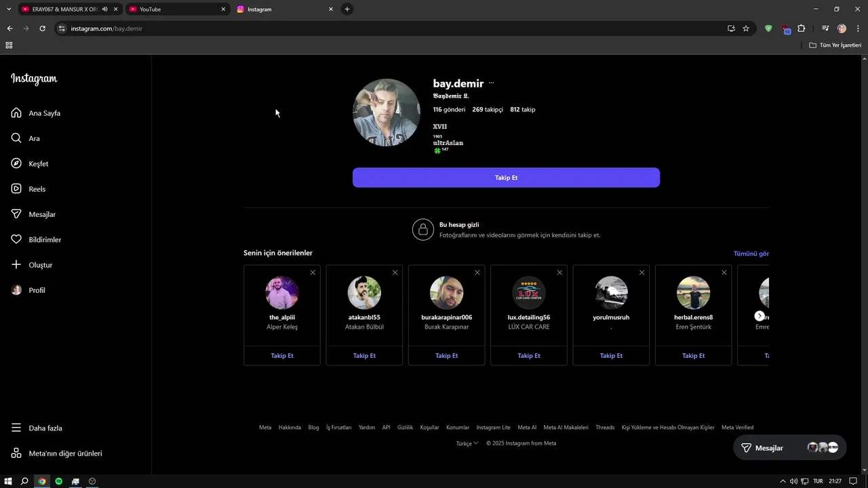Open the bay.demir options ellipsis
The height and width of the screenshot is (488, 868).
(492, 83)
